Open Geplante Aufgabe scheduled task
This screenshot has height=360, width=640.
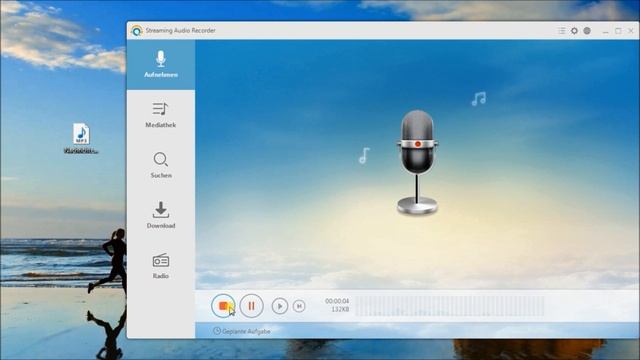point(242,331)
